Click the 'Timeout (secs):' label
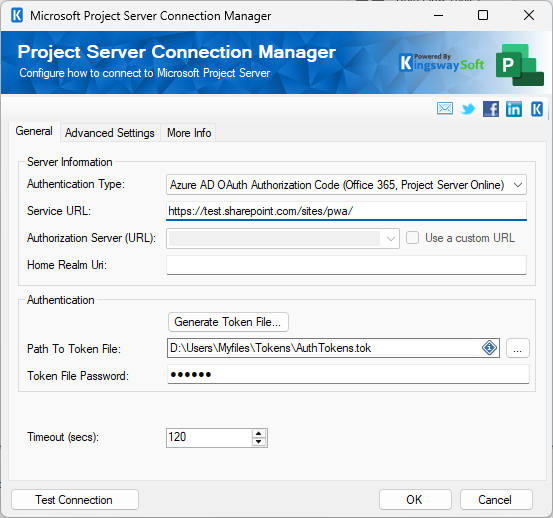 [x=63, y=437]
